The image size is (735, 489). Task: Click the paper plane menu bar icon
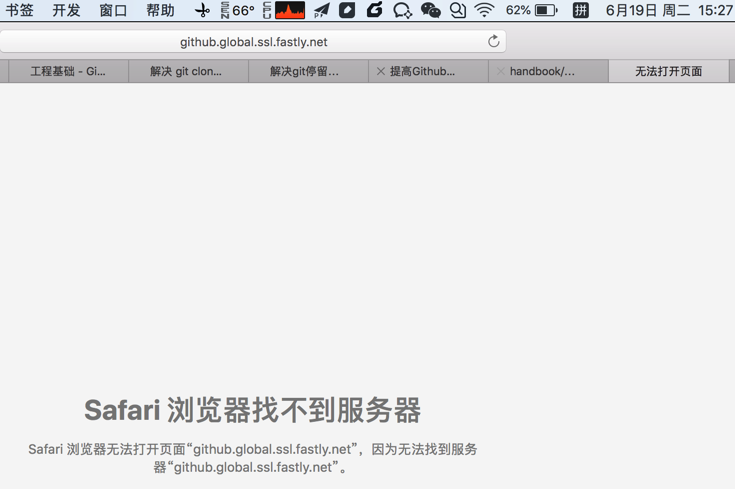[322, 10]
